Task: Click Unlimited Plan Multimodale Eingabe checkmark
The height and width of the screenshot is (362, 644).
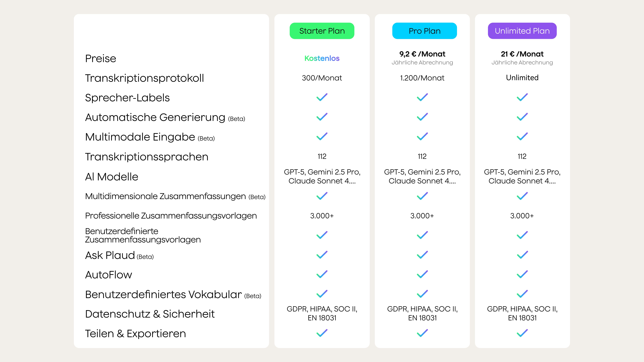Action: click(x=522, y=136)
